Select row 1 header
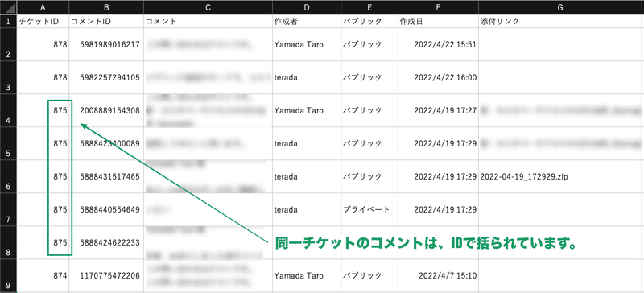Screen dimensions: 644x293 click(x=8, y=22)
